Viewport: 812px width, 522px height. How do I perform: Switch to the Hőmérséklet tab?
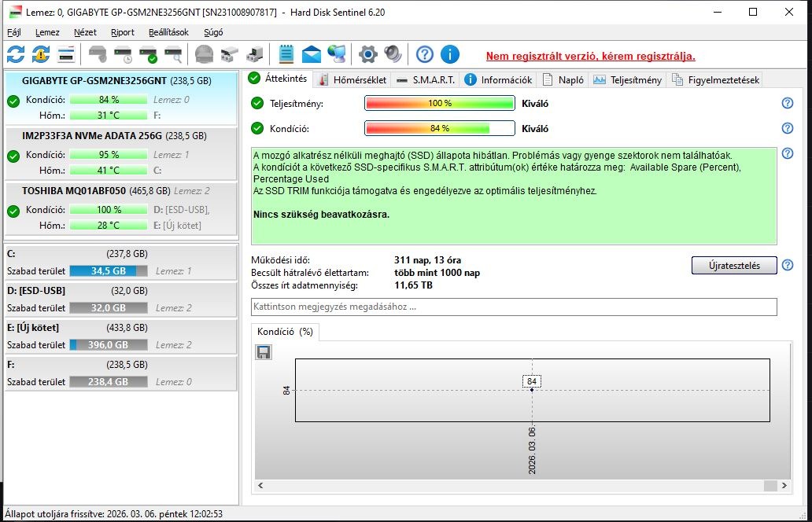coord(352,79)
